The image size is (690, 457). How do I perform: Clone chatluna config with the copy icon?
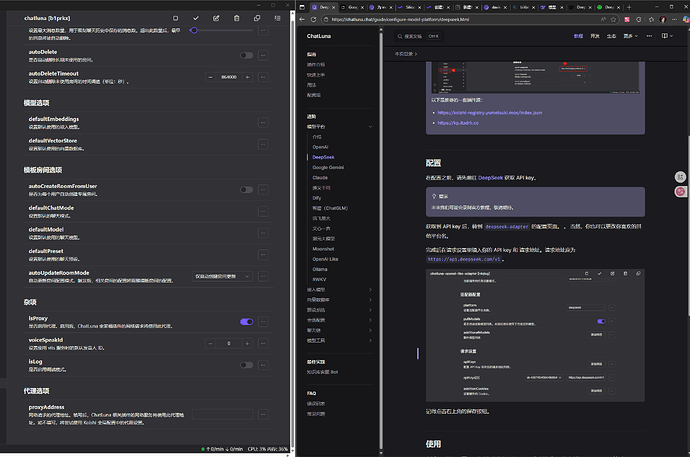[257, 18]
